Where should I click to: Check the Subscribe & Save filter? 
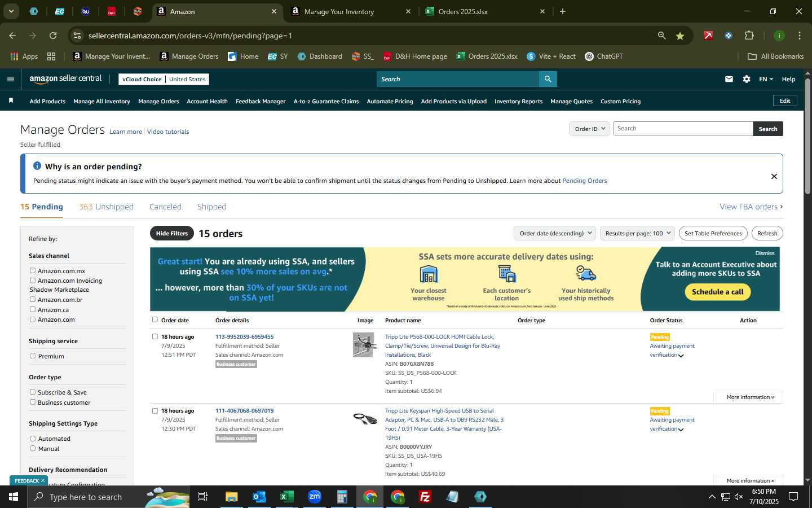33,392
